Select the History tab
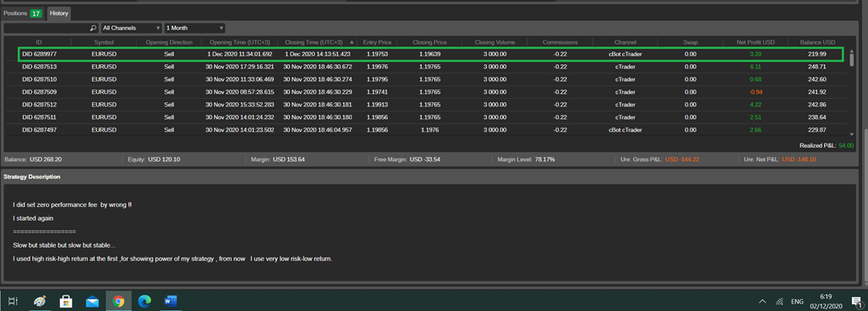Viewport: 868px width, 311px height. [58, 14]
